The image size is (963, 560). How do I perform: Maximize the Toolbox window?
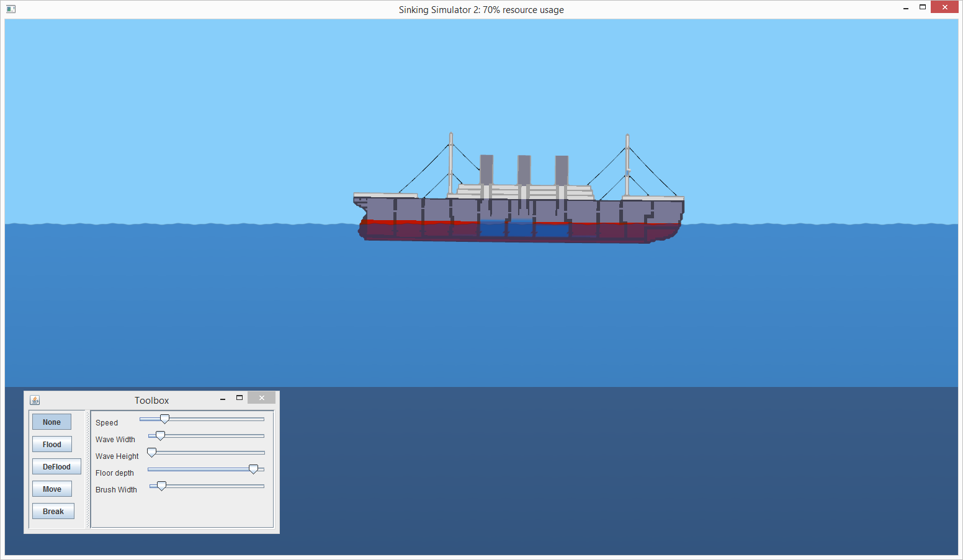click(240, 398)
